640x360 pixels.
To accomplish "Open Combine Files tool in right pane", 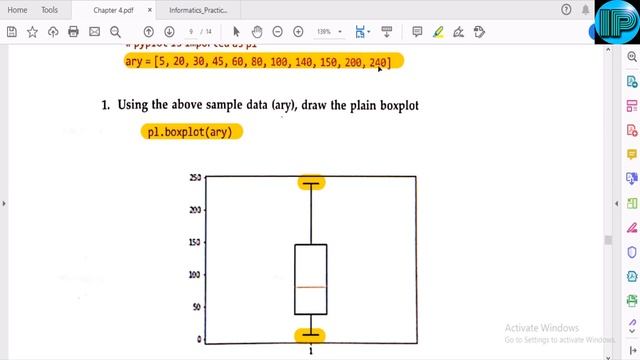I will click(632, 178).
